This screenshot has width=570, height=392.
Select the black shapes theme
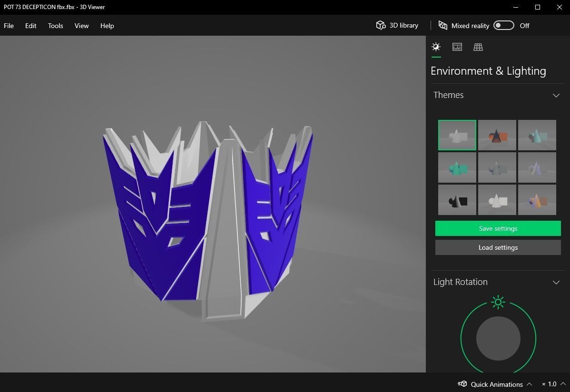(x=457, y=200)
